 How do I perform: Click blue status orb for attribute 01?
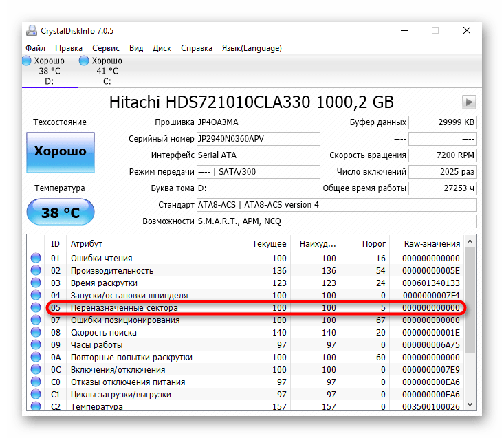(x=36, y=258)
